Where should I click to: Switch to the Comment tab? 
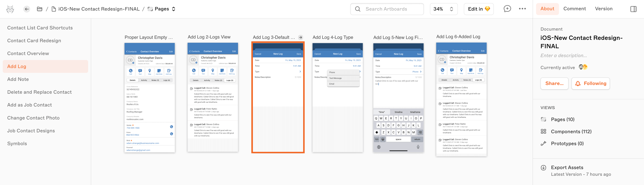pos(575,9)
